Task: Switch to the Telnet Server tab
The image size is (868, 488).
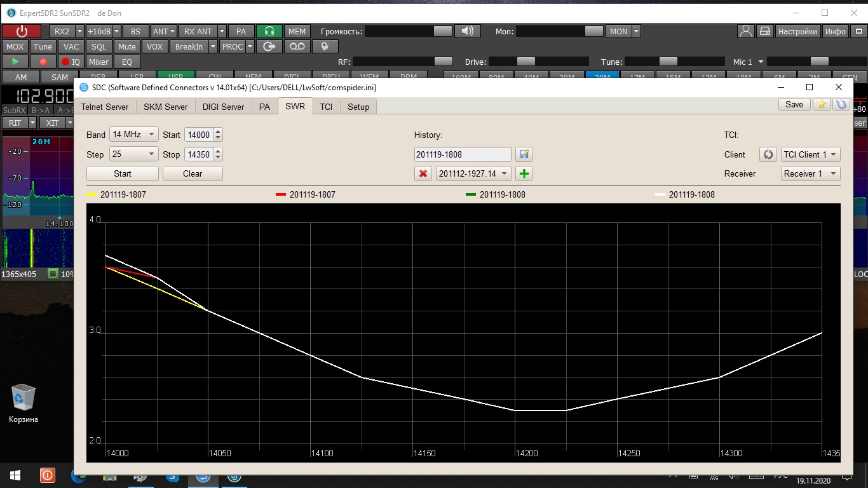Action: 105,107
